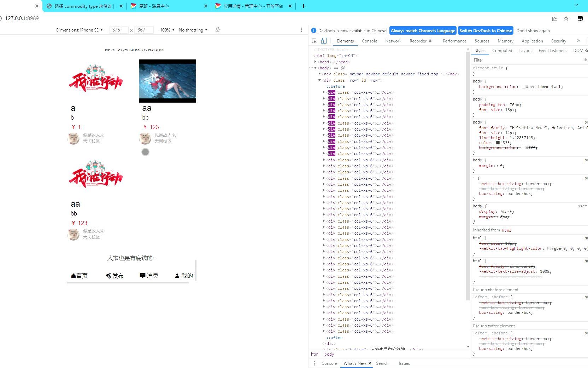The width and height of the screenshot is (588, 368).
Task: Click the aa product thumbnail image
Action: click(167, 81)
